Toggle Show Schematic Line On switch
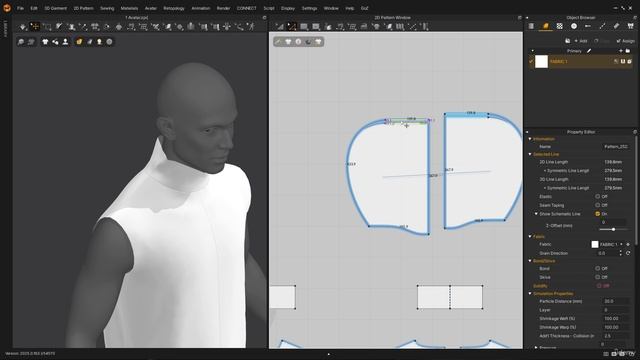 pyautogui.click(x=598, y=214)
